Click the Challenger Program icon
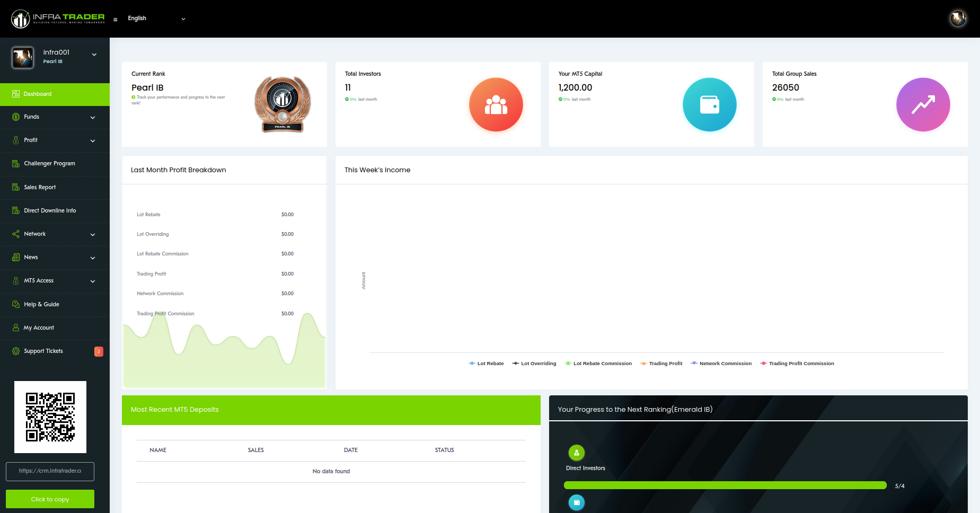 click(x=16, y=164)
